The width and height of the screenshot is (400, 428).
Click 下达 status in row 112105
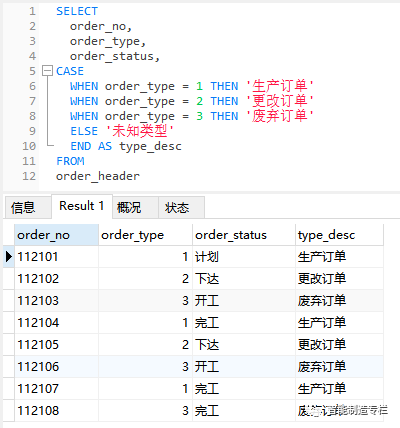pyautogui.click(x=244, y=345)
